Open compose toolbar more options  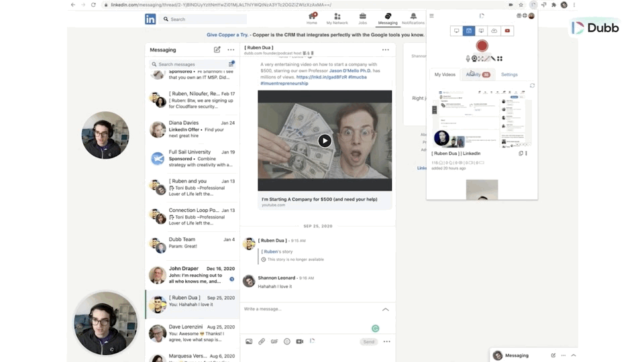pyautogui.click(x=386, y=341)
